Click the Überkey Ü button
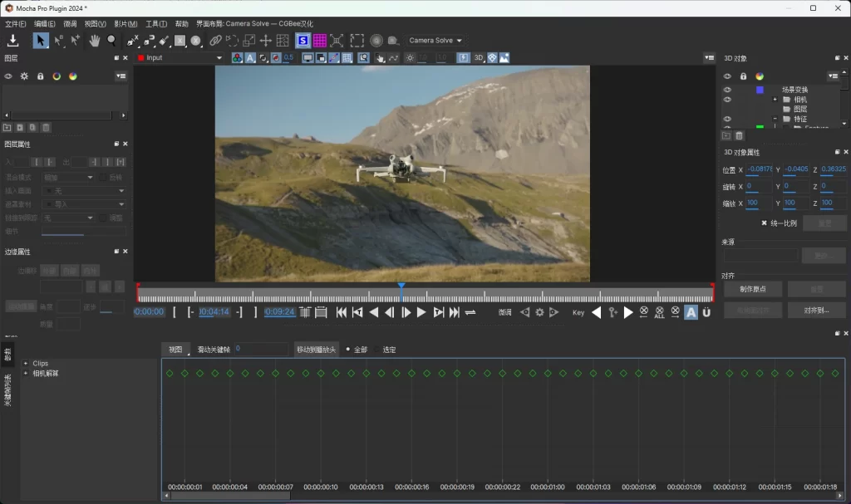Screen dimensions: 851x504 tap(706, 312)
